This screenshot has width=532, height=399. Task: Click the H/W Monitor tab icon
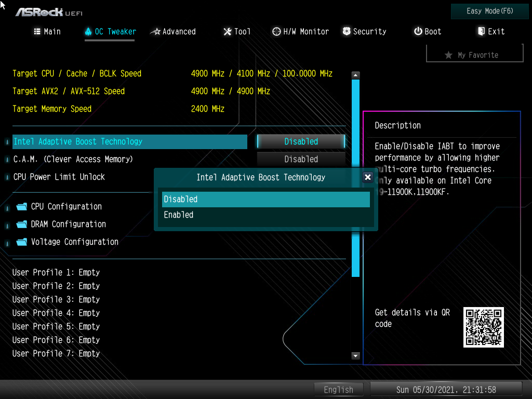coord(276,32)
